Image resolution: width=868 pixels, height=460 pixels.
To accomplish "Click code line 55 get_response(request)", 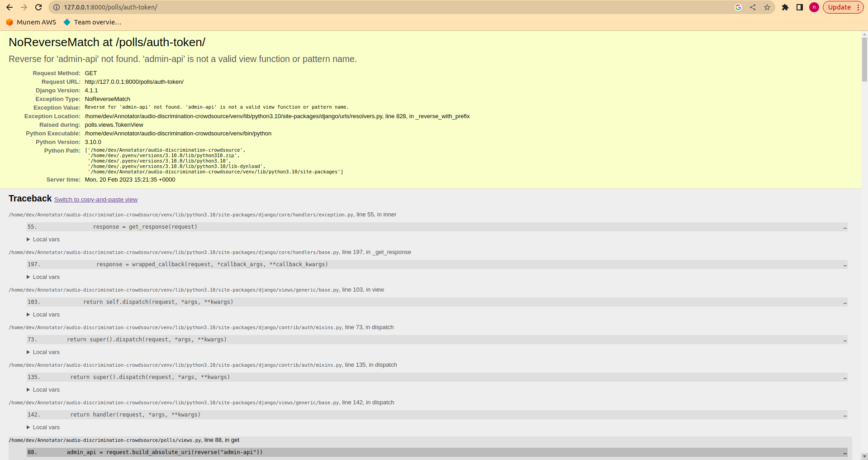I will [437, 227].
